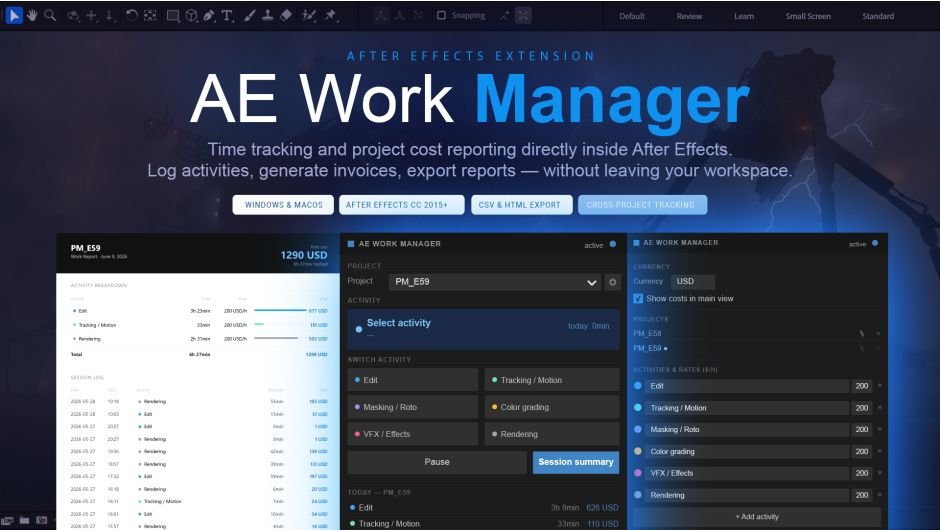The height and width of the screenshot is (530, 940).
Task: Open project settings gear icon
Action: tap(612, 282)
